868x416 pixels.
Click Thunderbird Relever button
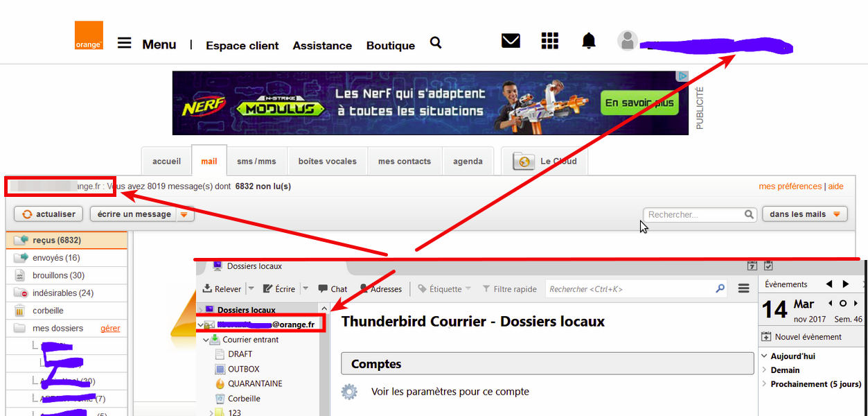pos(222,289)
